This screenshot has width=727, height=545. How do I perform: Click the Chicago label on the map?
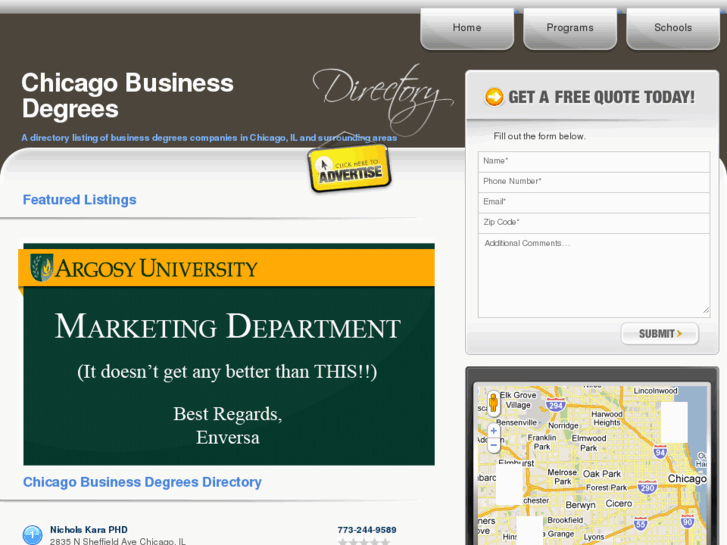(x=687, y=478)
